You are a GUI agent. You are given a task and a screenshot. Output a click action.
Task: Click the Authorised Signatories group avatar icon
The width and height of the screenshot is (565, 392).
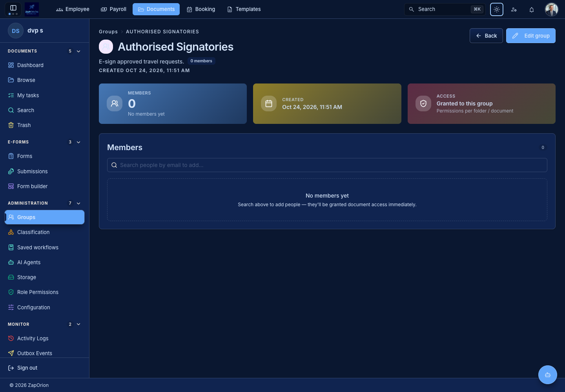[106, 47]
